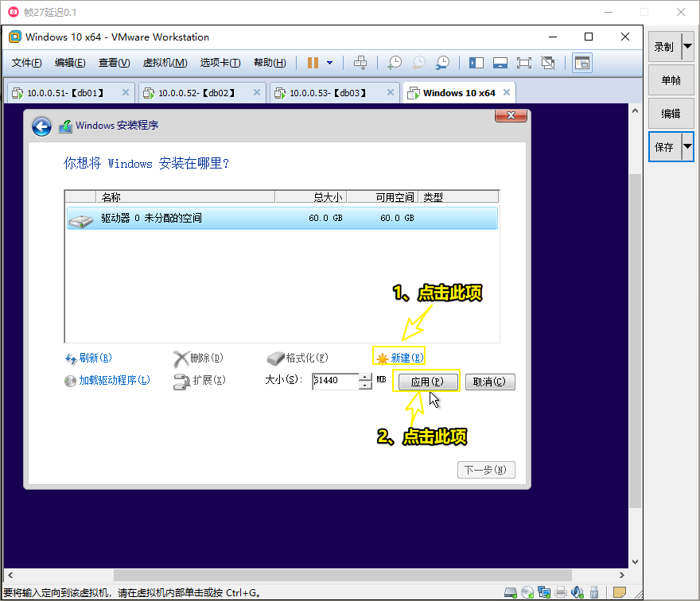Viewport: 700px width, 601px height.
Task: Decrease size with spinner down arrow
Action: click(x=365, y=385)
